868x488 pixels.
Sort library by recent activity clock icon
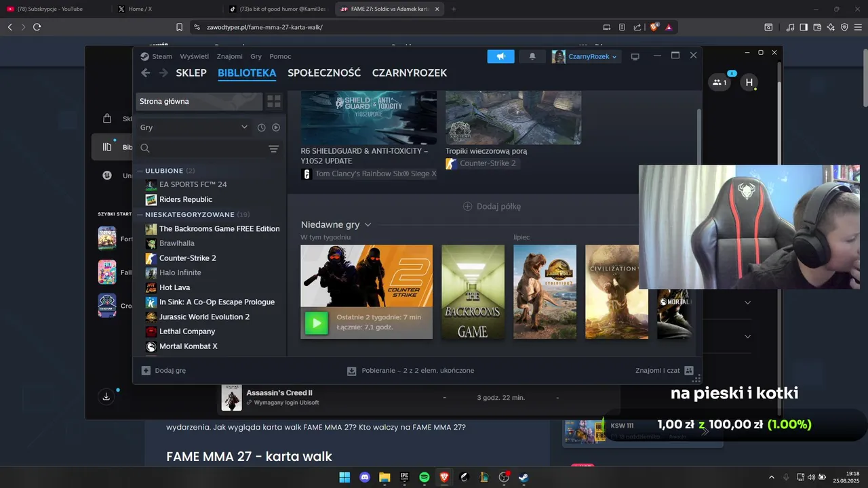click(261, 127)
